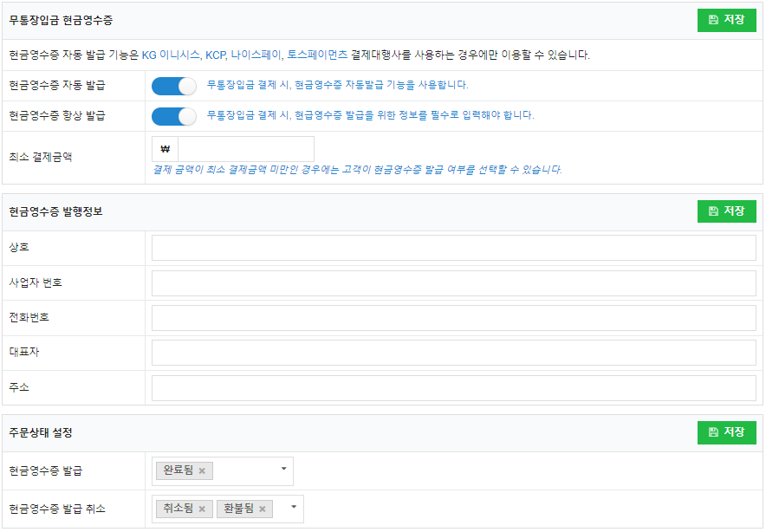Click into the 상호 input field
This screenshot has height=532, width=766.
coord(453,248)
